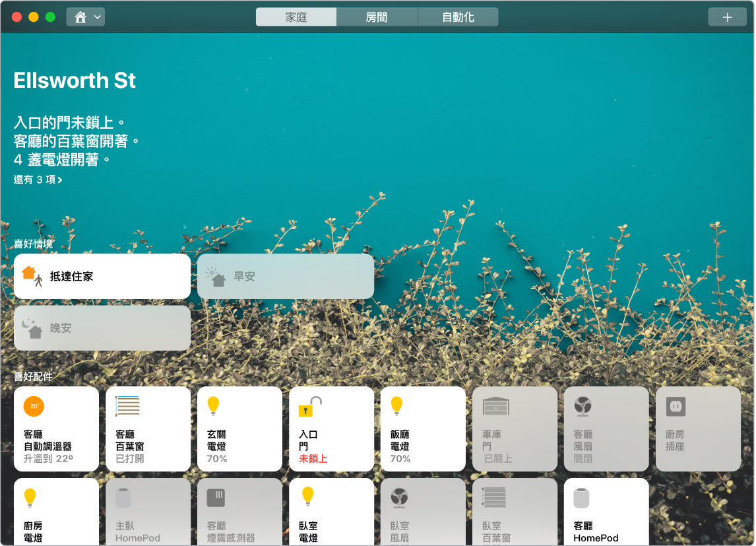Click the outlet icon on 廚房插座 tile
Image resolution: width=756 pixels, height=546 pixels.
(x=676, y=407)
